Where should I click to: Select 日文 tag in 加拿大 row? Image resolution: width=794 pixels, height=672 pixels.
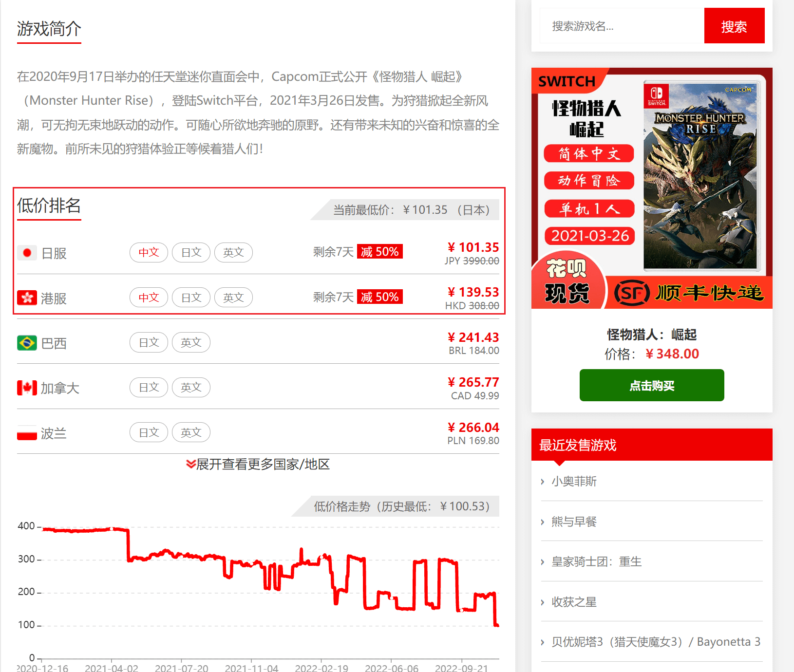tap(149, 387)
